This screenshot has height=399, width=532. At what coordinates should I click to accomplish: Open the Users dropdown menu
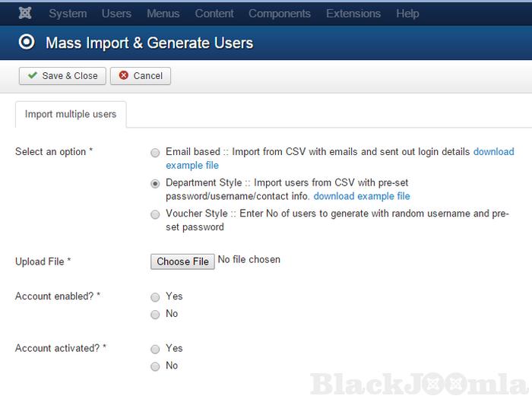(x=116, y=14)
